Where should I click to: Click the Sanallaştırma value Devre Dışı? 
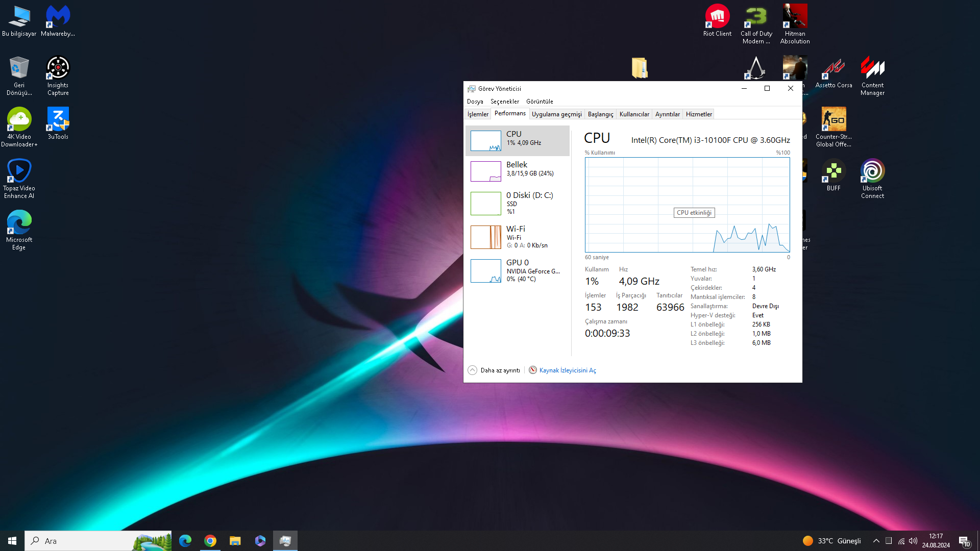(765, 306)
